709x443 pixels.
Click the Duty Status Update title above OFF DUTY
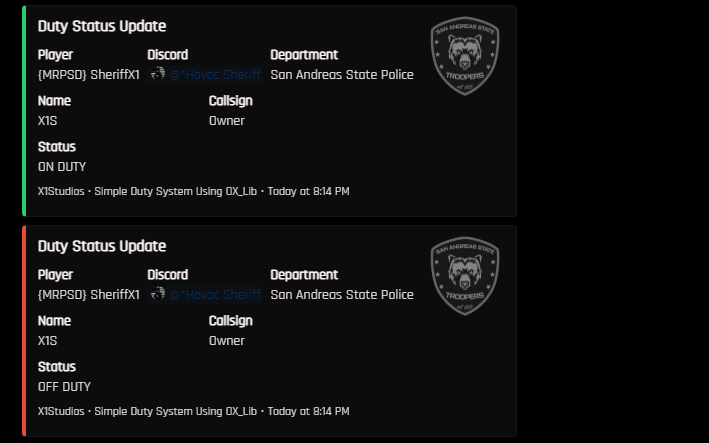click(x=102, y=246)
